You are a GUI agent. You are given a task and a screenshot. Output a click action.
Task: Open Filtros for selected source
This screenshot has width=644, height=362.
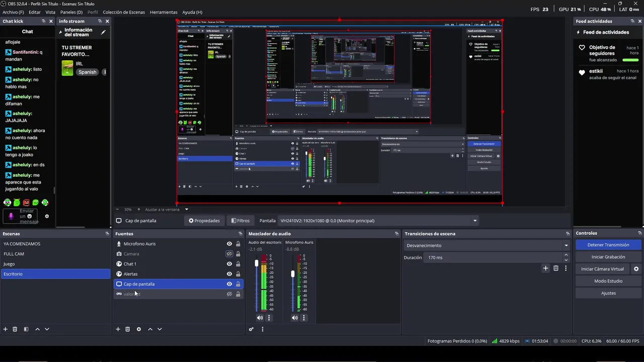coord(240,221)
